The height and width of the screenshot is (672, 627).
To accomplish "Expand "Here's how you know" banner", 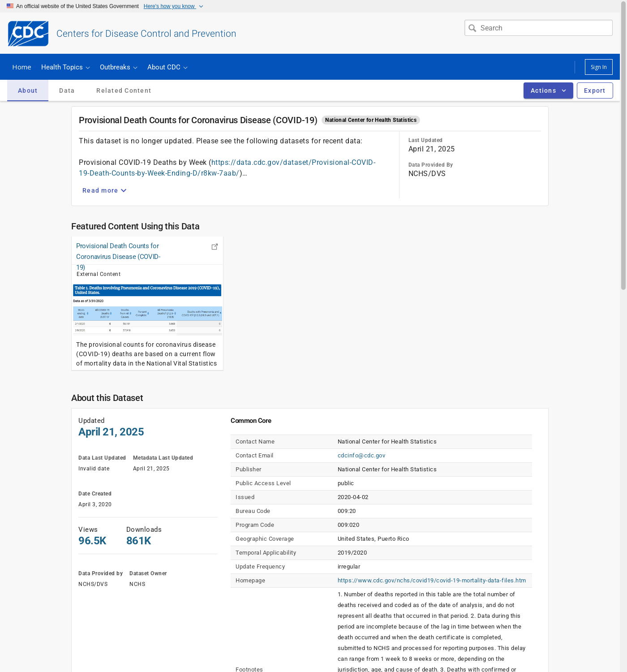I will click(x=173, y=6).
